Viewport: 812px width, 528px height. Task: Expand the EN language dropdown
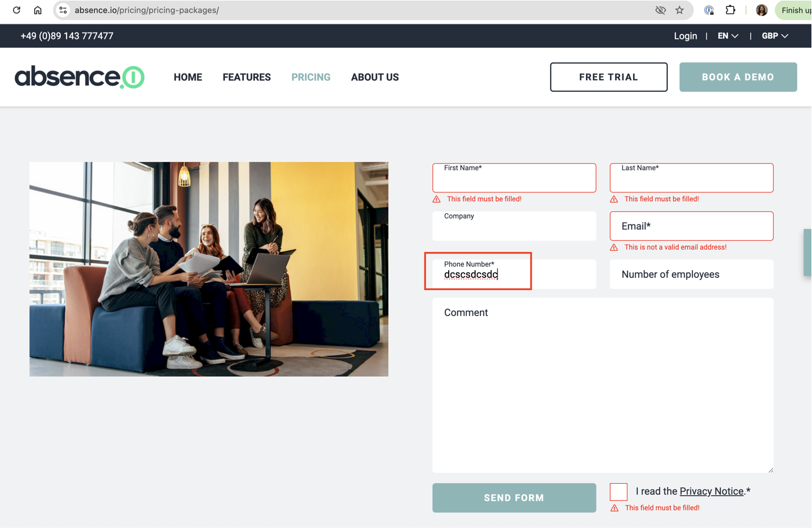[728, 36]
